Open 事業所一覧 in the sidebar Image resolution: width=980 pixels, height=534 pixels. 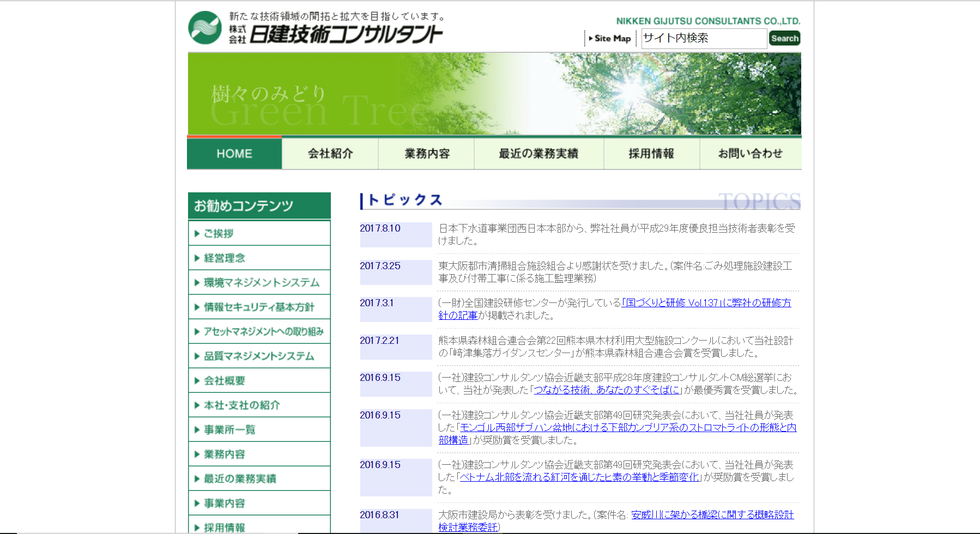click(259, 429)
